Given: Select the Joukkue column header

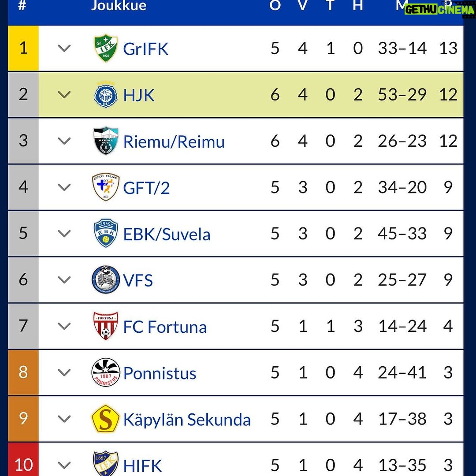Looking at the screenshot, I should [x=119, y=5].
